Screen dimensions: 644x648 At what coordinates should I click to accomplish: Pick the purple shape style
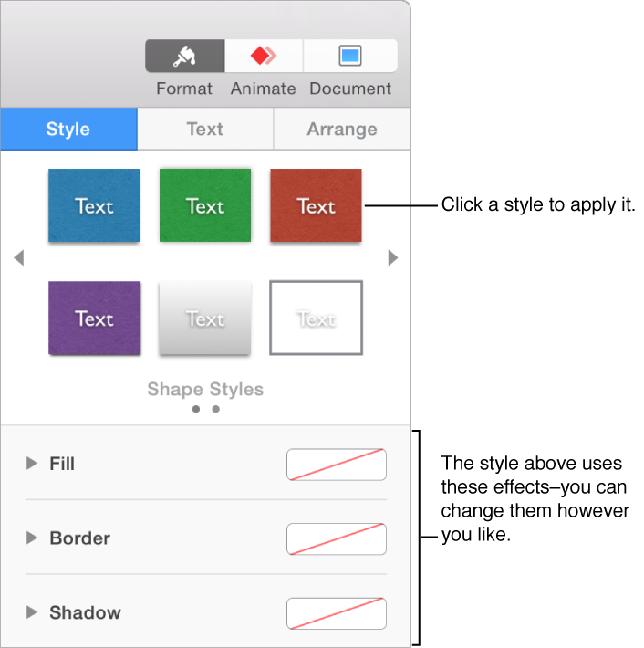pyautogui.click(x=94, y=318)
